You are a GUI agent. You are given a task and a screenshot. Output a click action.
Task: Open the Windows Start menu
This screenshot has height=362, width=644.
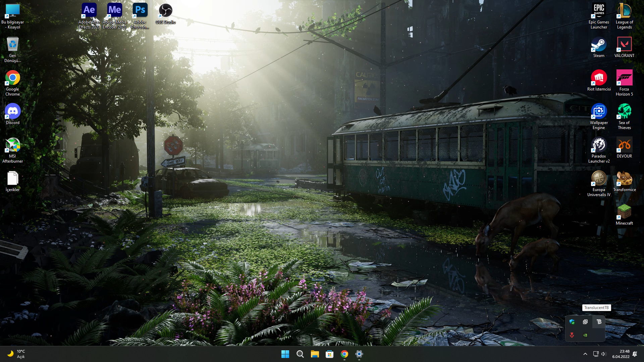click(x=285, y=354)
